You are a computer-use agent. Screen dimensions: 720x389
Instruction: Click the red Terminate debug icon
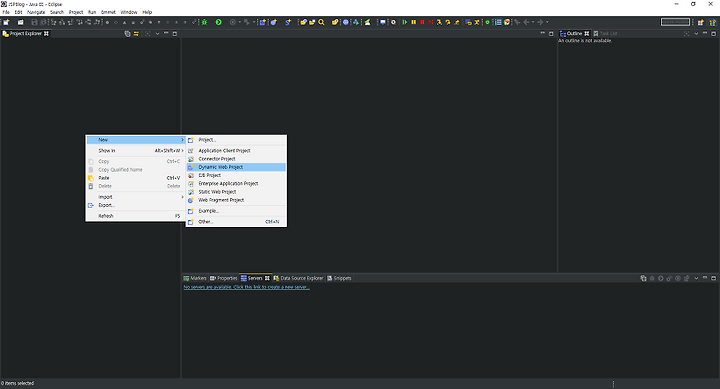pos(422,22)
